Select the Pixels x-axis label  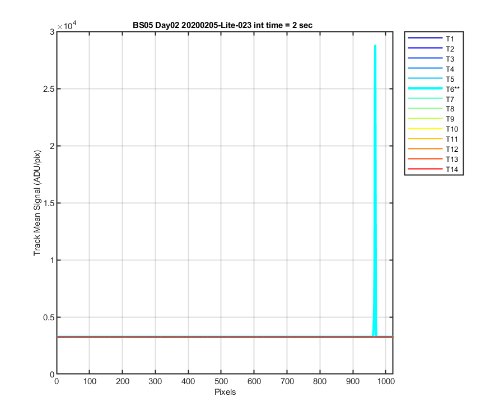tap(225, 392)
